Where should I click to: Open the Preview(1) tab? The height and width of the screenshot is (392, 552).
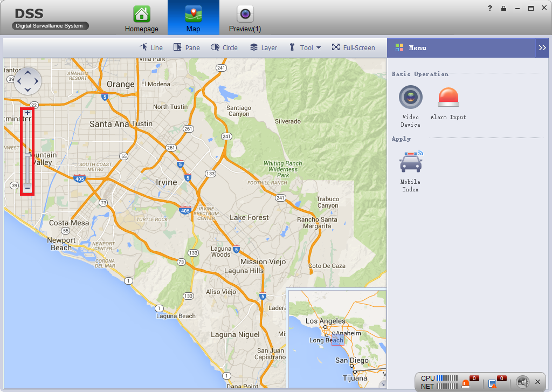click(245, 18)
